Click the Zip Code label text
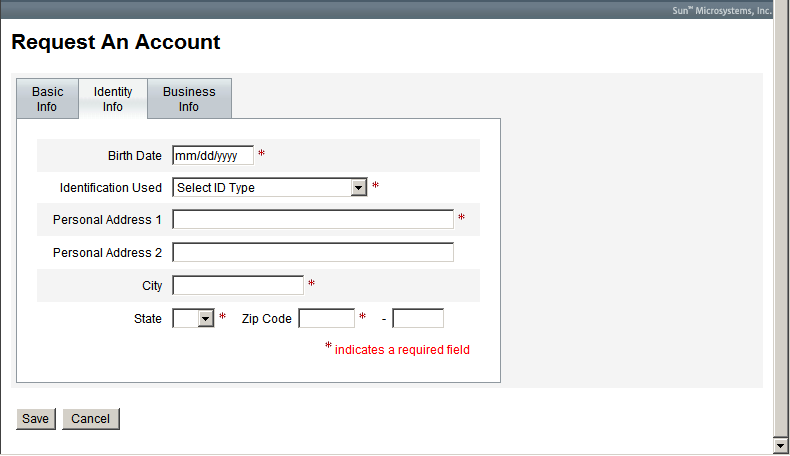Viewport: 790px width, 456px height. (267, 318)
